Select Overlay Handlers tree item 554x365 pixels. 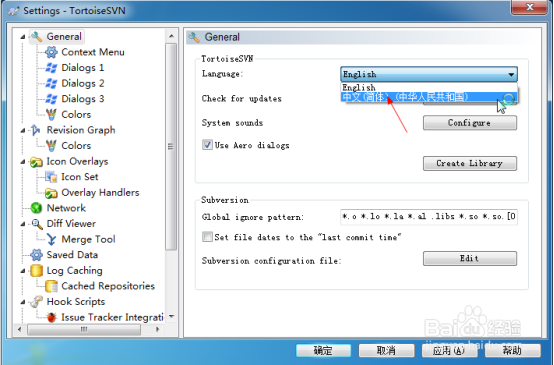pos(100,193)
